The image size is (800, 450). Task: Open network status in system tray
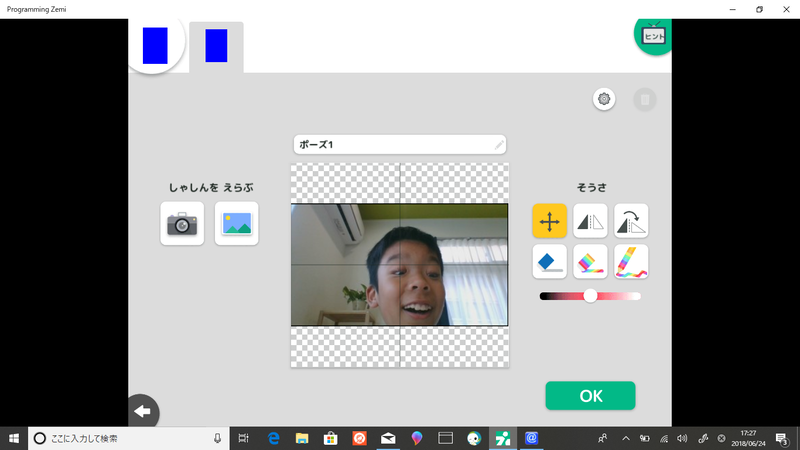tap(664, 438)
